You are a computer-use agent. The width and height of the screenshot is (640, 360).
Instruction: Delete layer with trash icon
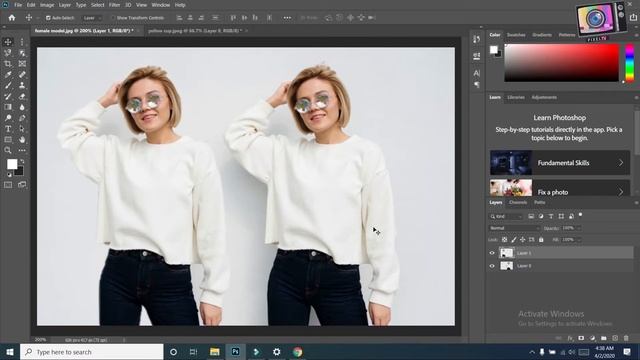click(626, 338)
